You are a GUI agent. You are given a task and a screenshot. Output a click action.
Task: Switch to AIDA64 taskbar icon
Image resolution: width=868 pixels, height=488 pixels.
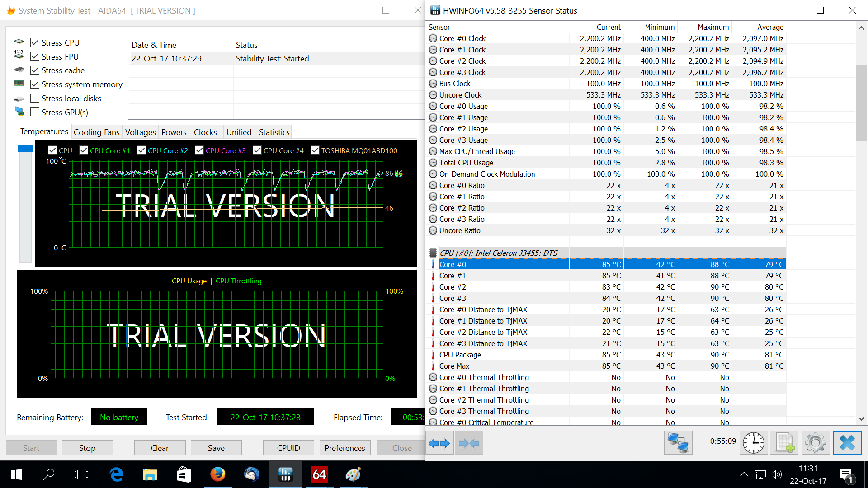point(319,474)
